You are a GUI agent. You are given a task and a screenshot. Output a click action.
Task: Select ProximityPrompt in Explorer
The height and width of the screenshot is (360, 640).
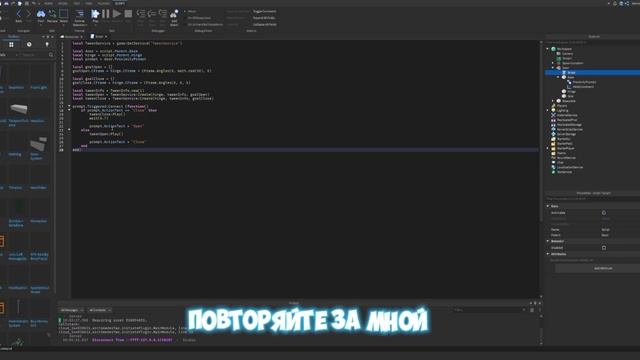click(x=584, y=82)
